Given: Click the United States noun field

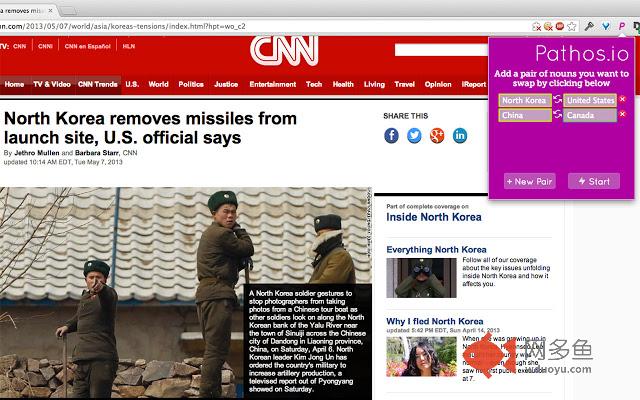Looking at the screenshot, I should [590, 100].
